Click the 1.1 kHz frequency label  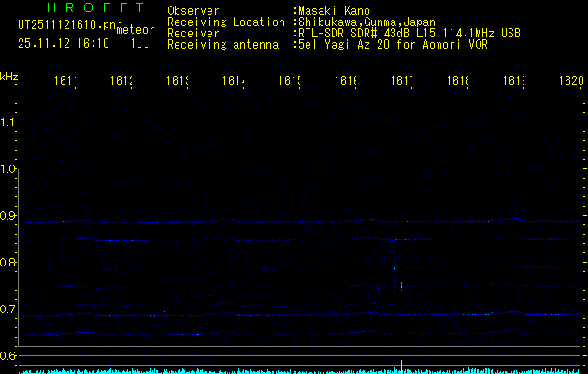[9, 122]
